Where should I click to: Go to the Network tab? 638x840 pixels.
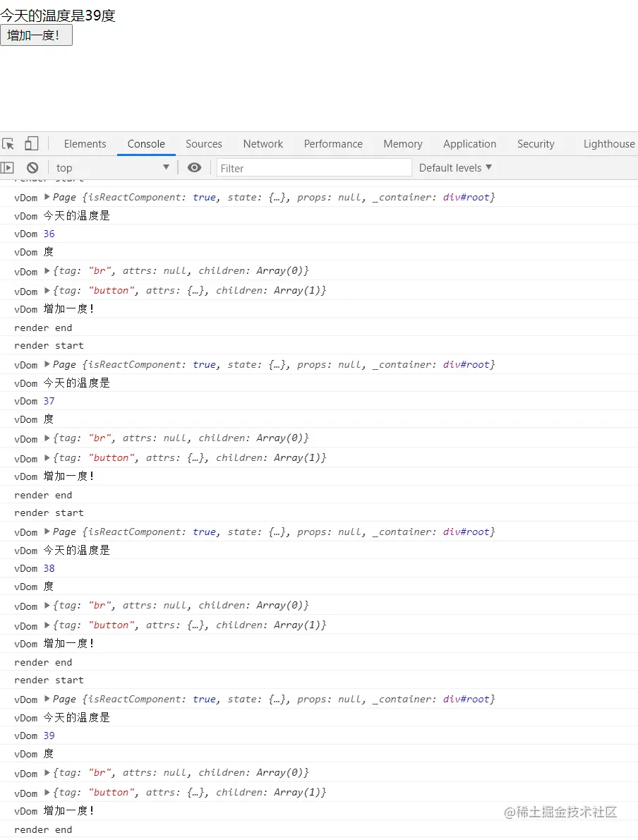(x=263, y=143)
